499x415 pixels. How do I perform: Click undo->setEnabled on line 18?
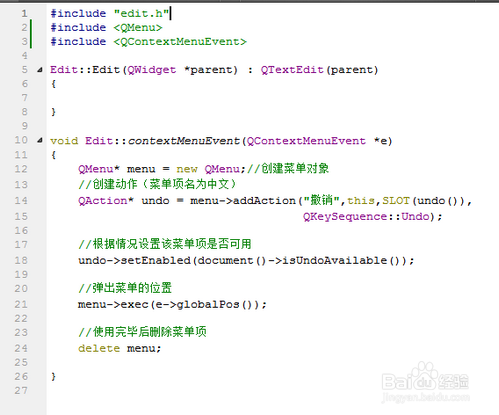pyautogui.click(x=134, y=260)
